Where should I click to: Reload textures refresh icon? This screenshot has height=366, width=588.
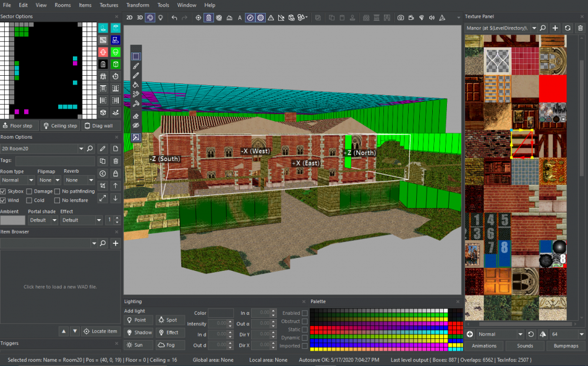[568, 28]
